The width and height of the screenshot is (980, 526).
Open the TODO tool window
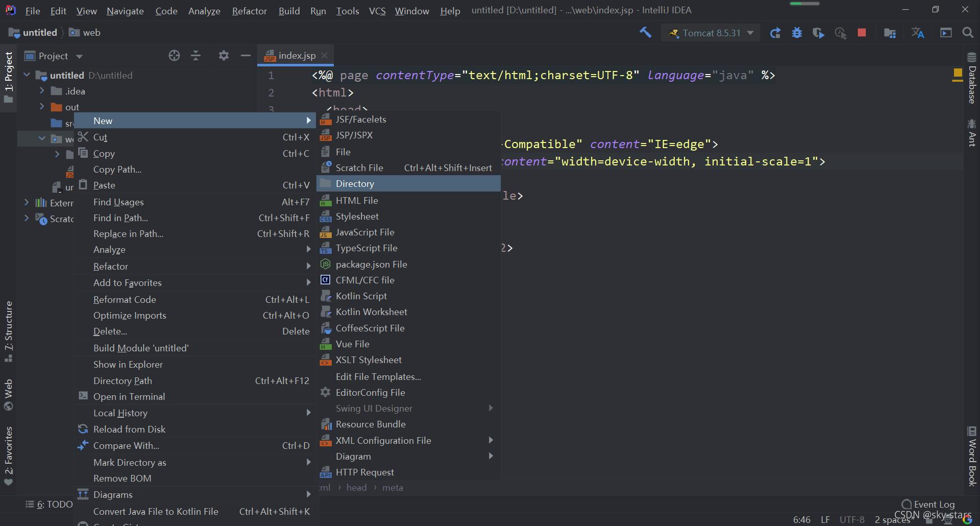pos(49,505)
